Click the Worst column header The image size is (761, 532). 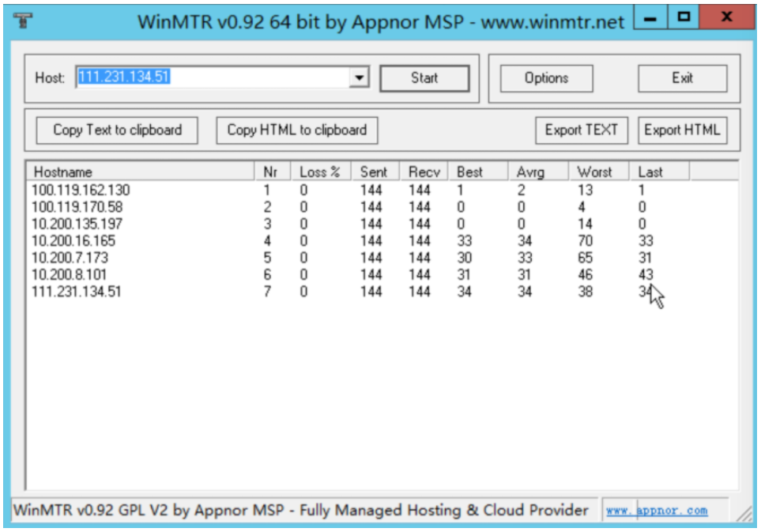point(598,172)
